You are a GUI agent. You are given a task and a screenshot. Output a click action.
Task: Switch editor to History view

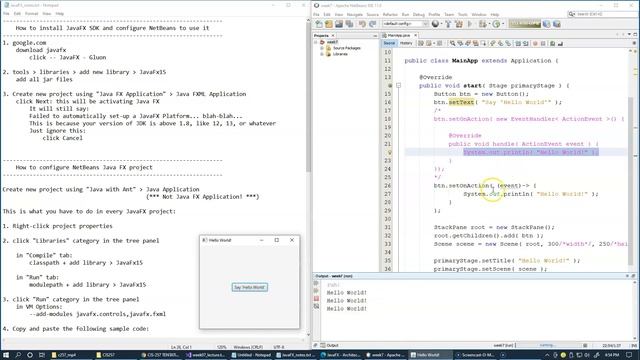pyautogui.click(x=406, y=43)
